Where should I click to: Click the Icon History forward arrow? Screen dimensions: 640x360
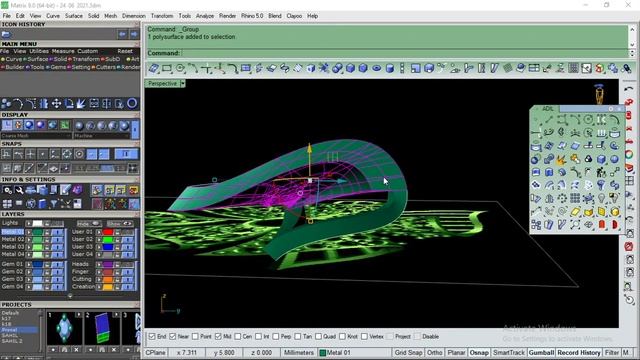tap(134, 34)
